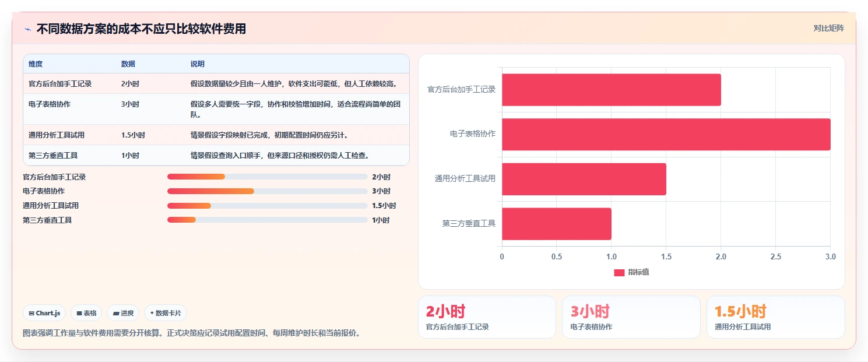The width and height of the screenshot is (868, 362).
Task: Click the 第三方垂直工具 progress bar
Action: point(268,220)
